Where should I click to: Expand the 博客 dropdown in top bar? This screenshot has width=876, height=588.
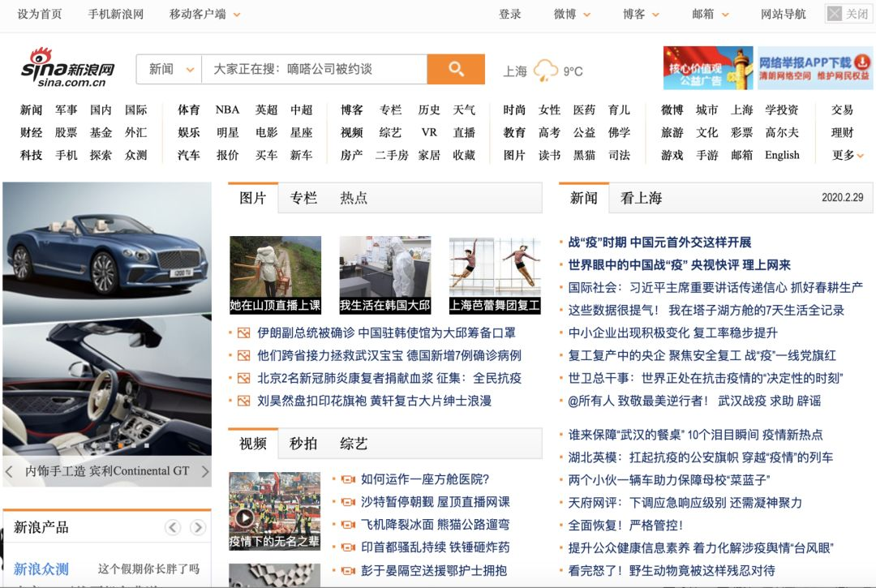pos(656,15)
